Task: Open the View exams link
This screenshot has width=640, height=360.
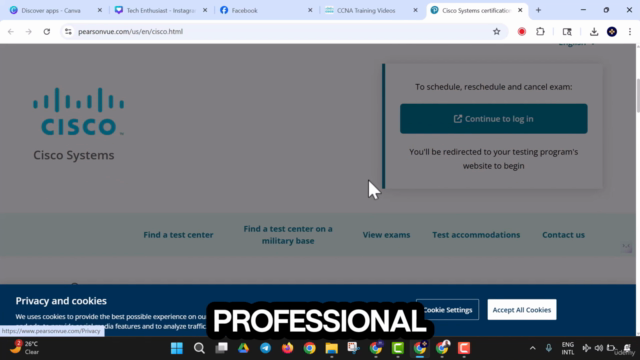Action: [386, 235]
